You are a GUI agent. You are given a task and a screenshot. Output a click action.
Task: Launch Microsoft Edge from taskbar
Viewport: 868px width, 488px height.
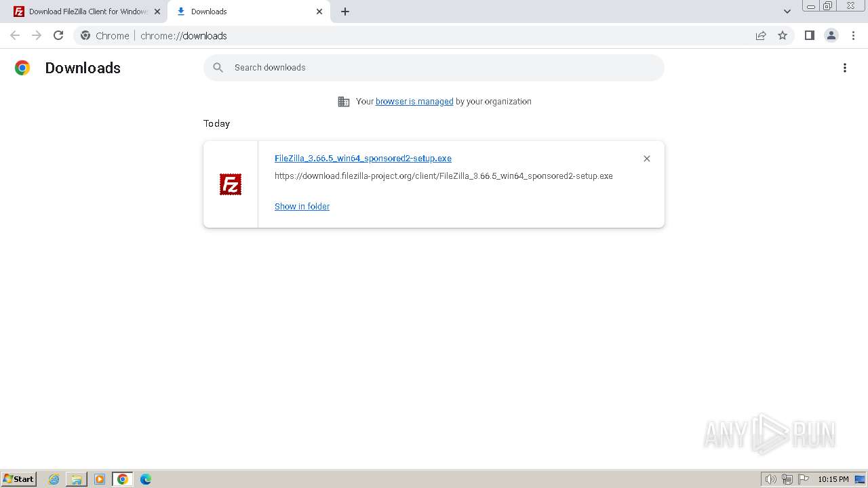click(x=146, y=479)
